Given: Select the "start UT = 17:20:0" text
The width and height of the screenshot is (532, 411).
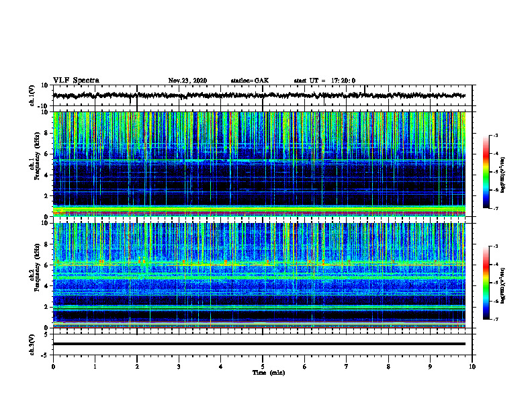Looking at the screenshot, I should click(x=324, y=81).
